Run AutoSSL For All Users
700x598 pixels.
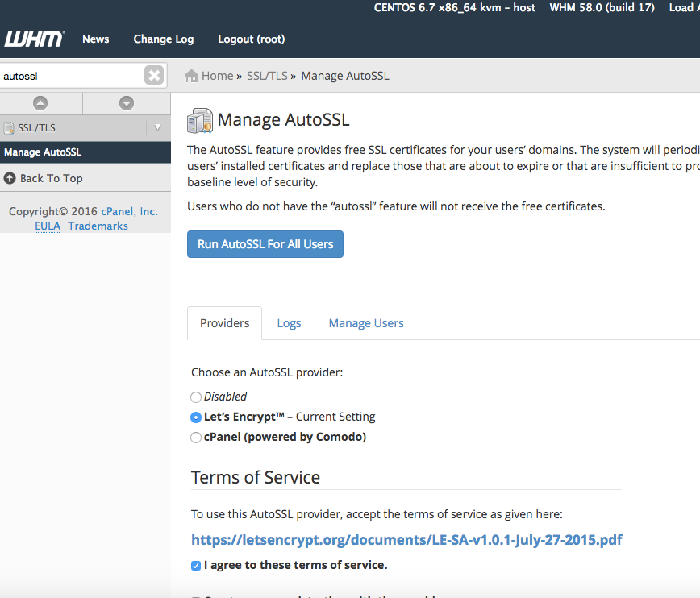(265, 244)
